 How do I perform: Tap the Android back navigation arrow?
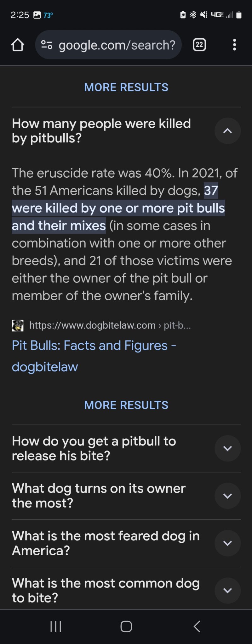pos(197,626)
